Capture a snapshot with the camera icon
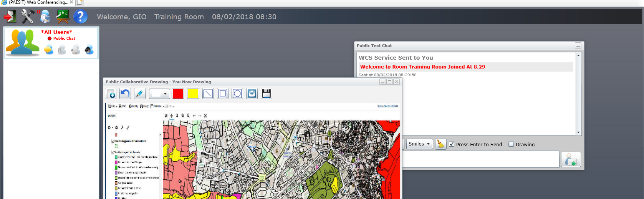Viewport: 644px width, 199px height. [252, 94]
